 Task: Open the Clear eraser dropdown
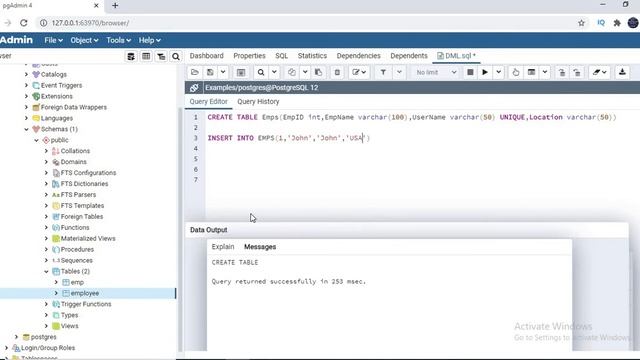[600, 72]
